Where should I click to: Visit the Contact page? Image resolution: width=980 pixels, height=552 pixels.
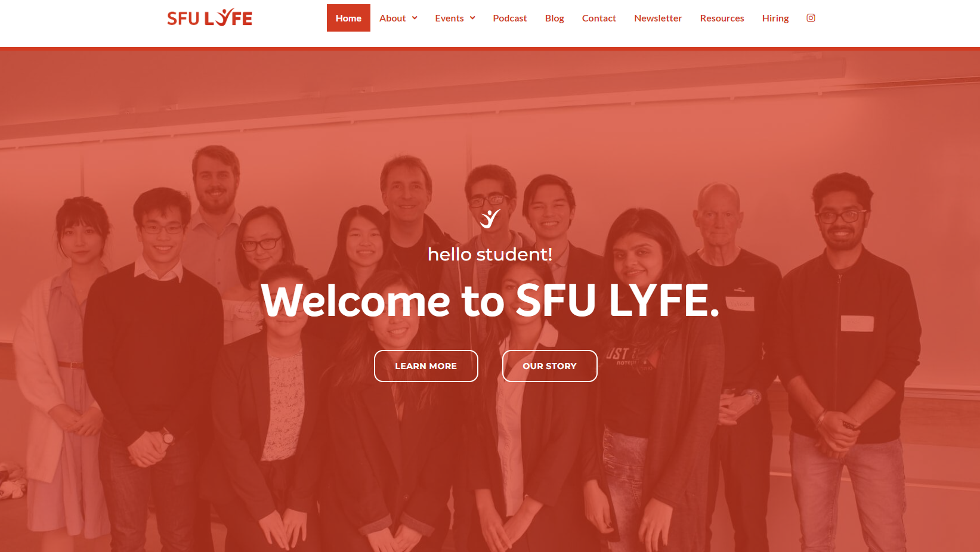point(599,18)
